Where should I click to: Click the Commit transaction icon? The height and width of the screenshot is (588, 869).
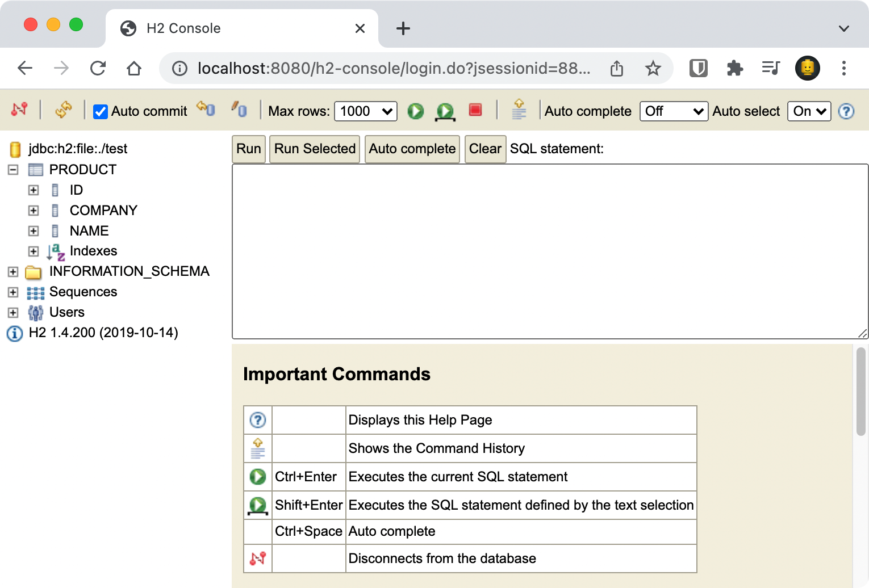206,108
